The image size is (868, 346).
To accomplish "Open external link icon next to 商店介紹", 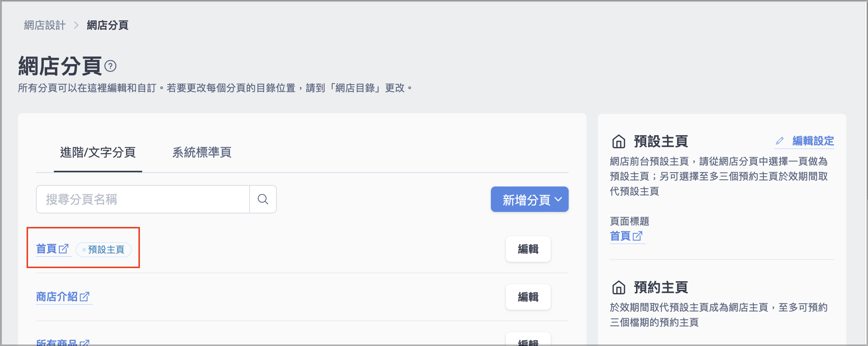I will 85,297.
